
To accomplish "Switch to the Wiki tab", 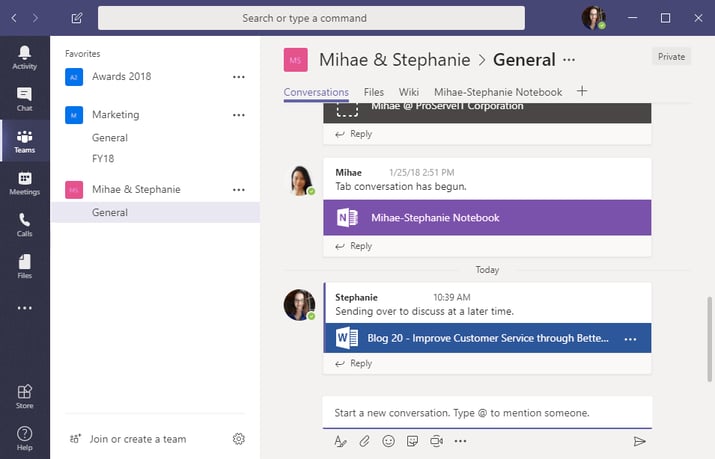I will tap(409, 92).
